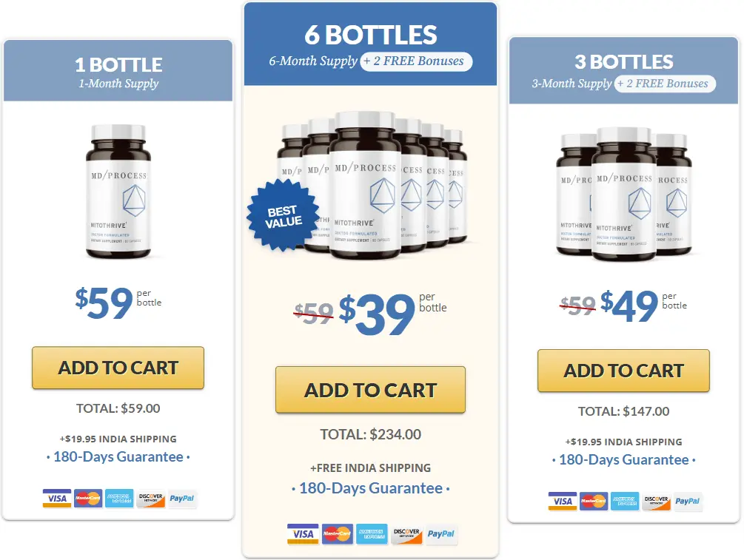
Task: Click the PayPal icon under 3 Bottles
Action: tap(688, 502)
